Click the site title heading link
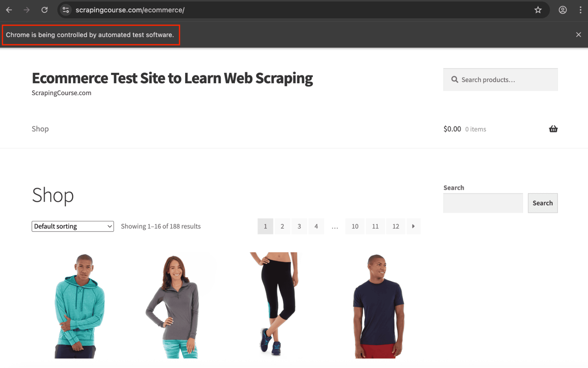588x368 pixels. pyautogui.click(x=172, y=78)
